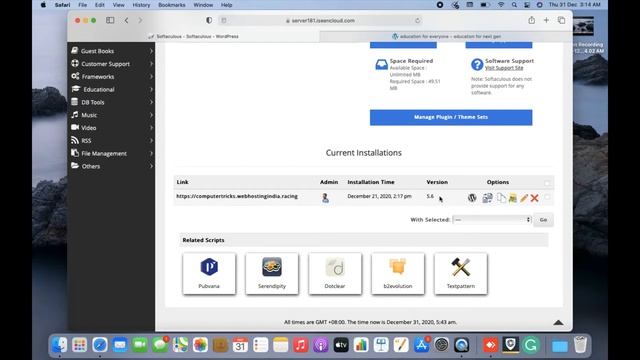Expand File Management category
This screenshot has width=640, height=360.
point(112,153)
